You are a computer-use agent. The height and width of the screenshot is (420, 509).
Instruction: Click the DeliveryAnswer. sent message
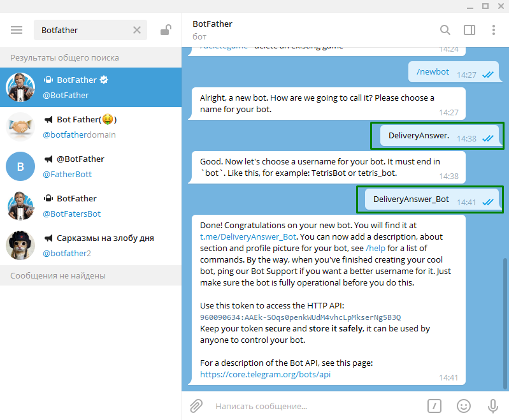pos(440,136)
